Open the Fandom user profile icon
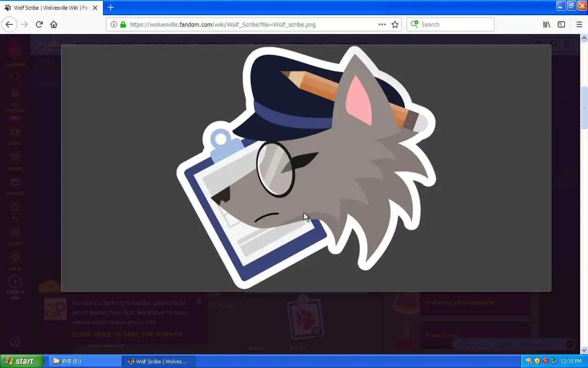588x368 pixels. [x=15, y=342]
